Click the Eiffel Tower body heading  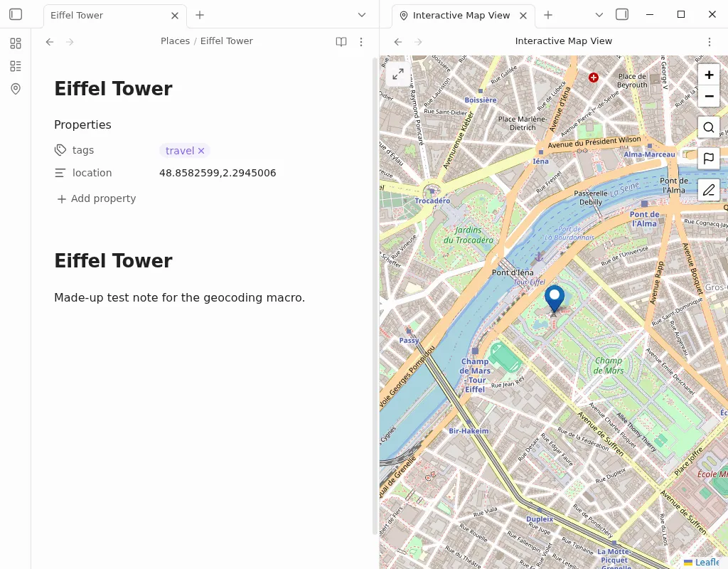point(113,260)
